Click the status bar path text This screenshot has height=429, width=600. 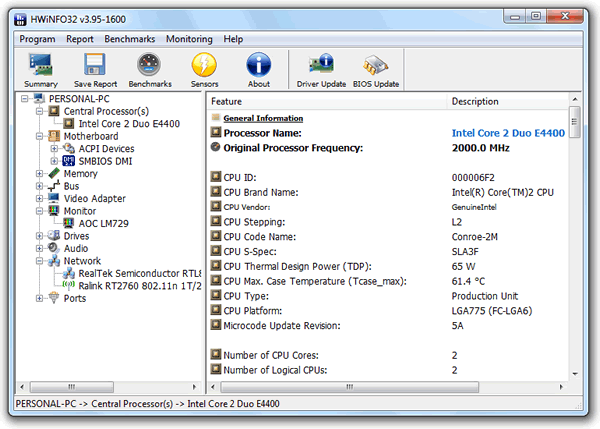click(147, 404)
